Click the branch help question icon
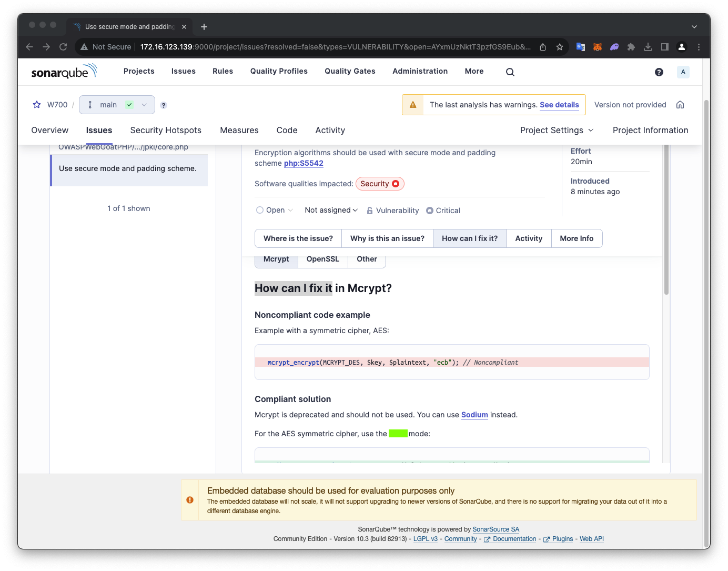 pos(164,105)
